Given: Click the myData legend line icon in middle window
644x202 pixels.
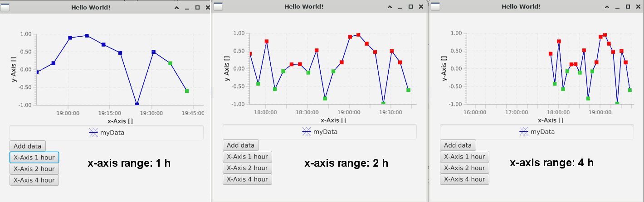Looking at the screenshot, I should coord(307,132).
